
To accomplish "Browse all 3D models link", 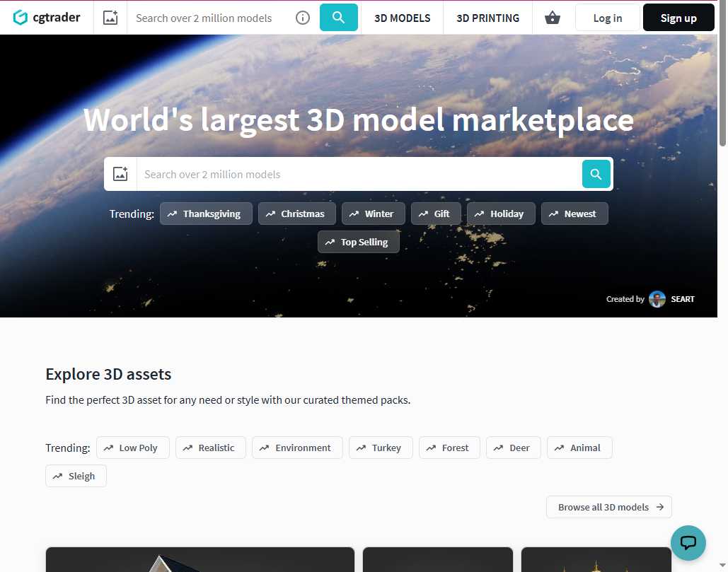I will click(x=608, y=507).
